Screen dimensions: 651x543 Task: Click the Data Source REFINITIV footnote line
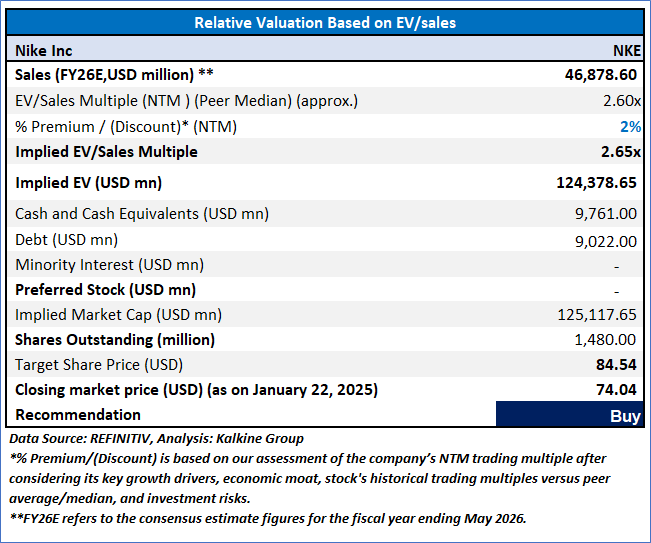(157, 439)
